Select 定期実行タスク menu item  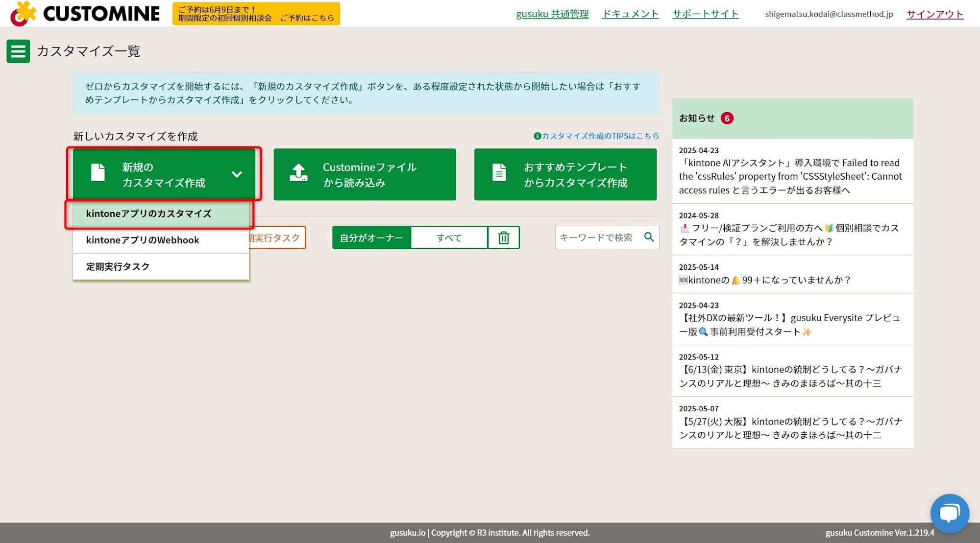[x=161, y=267]
